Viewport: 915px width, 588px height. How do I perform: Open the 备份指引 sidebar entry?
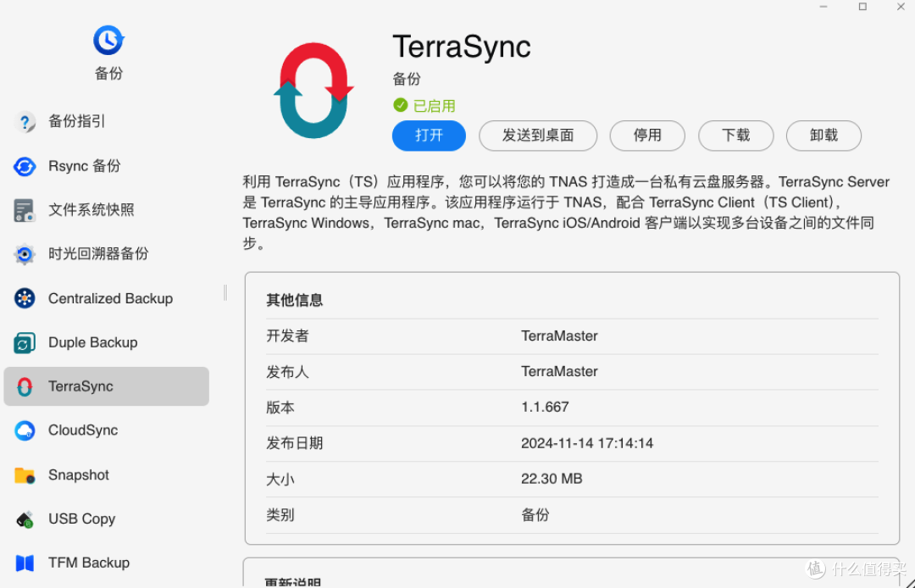76,121
